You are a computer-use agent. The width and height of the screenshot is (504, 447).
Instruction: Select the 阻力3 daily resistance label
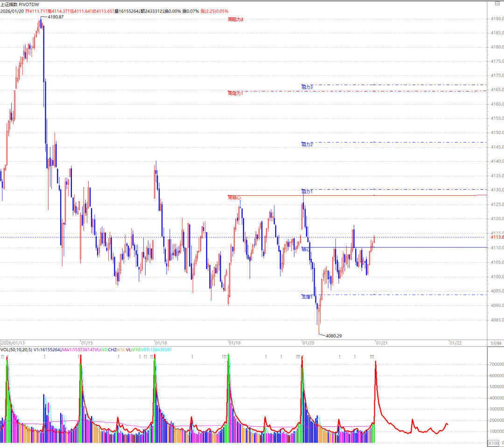point(307,87)
